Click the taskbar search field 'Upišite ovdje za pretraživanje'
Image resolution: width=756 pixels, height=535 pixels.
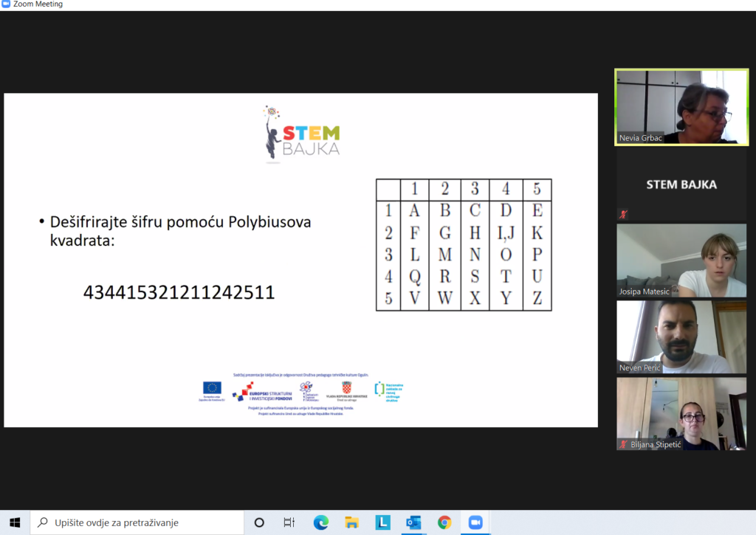[137, 522]
